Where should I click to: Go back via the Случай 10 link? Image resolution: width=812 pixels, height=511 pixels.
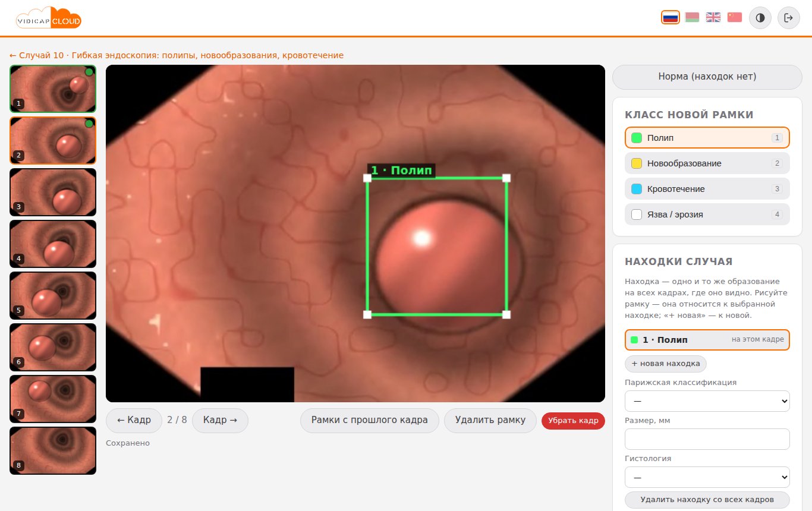click(177, 55)
